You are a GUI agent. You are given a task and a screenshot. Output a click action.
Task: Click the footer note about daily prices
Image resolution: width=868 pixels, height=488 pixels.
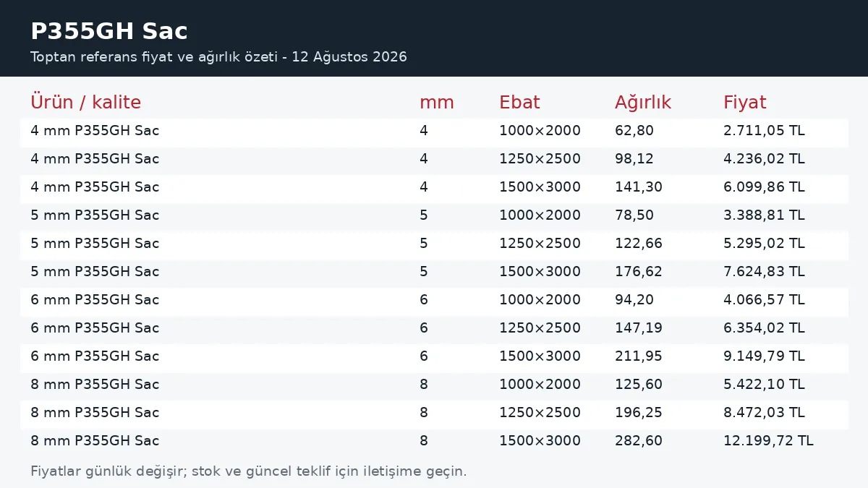coord(249,471)
